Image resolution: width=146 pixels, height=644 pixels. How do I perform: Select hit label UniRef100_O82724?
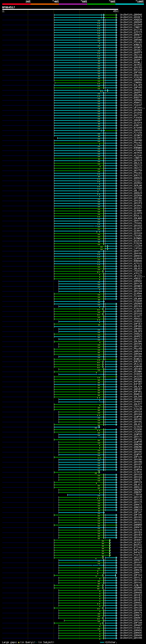tap(131, 55)
